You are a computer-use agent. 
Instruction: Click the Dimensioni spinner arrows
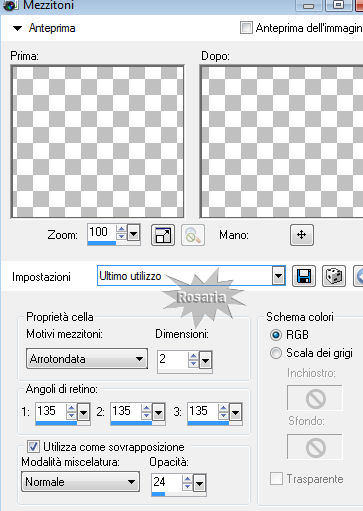pyautogui.click(x=193, y=360)
